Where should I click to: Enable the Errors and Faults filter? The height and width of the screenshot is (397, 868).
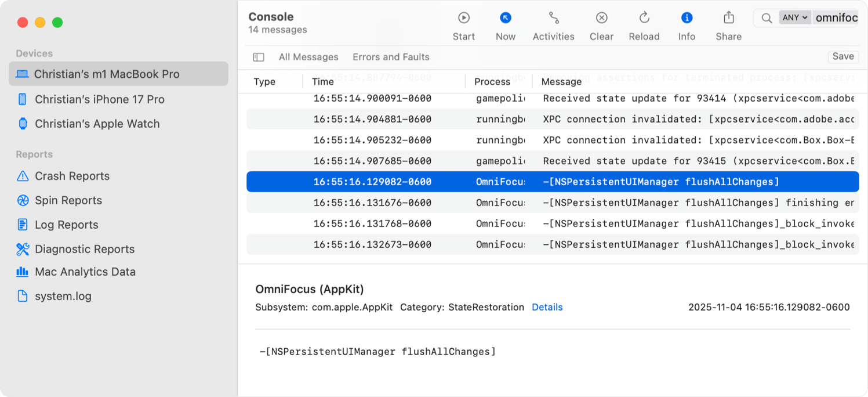pos(391,57)
